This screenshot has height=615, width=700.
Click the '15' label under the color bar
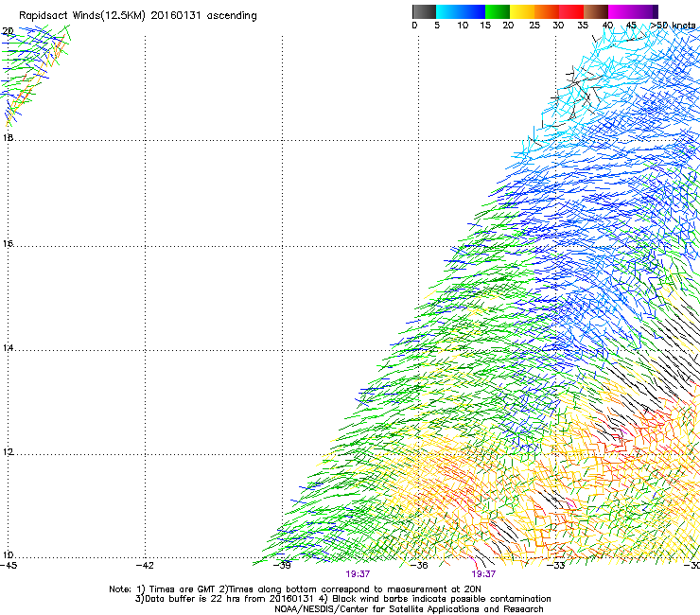[x=485, y=26]
